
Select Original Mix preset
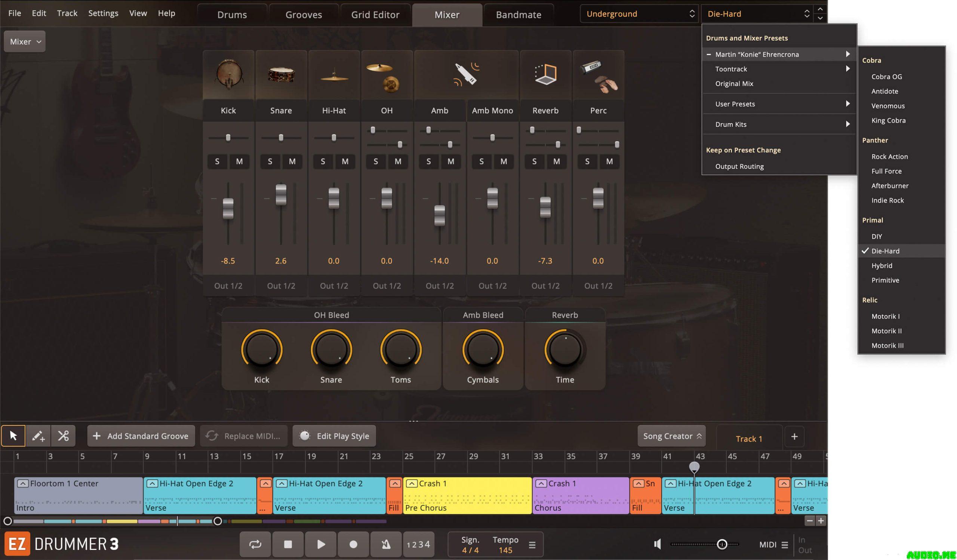pyautogui.click(x=779, y=83)
